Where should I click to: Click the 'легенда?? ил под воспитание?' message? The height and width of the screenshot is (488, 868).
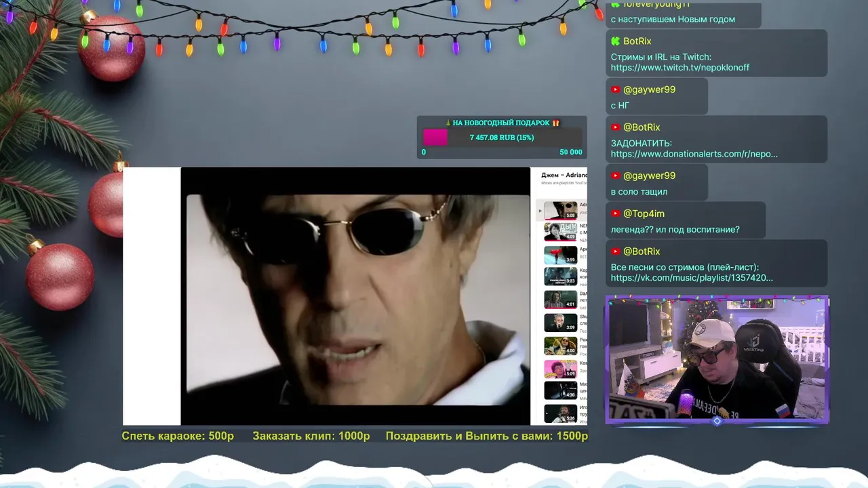[675, 230]
